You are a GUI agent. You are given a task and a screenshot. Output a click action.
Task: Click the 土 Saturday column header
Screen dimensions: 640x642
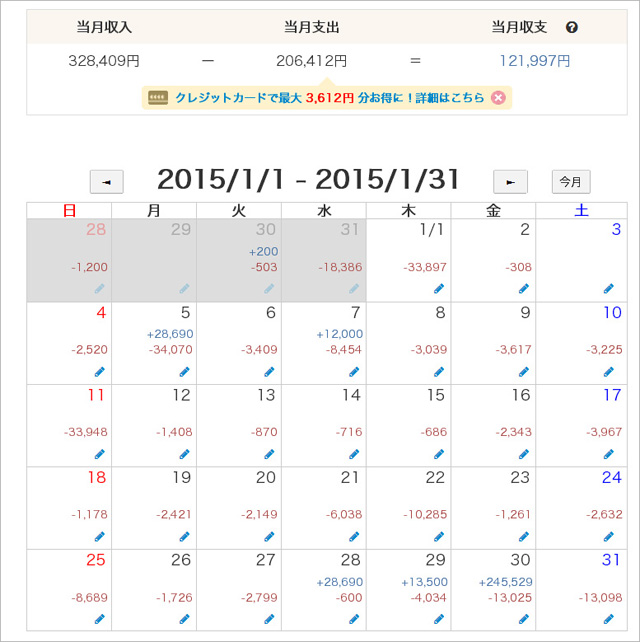click(x=581, y=211)
